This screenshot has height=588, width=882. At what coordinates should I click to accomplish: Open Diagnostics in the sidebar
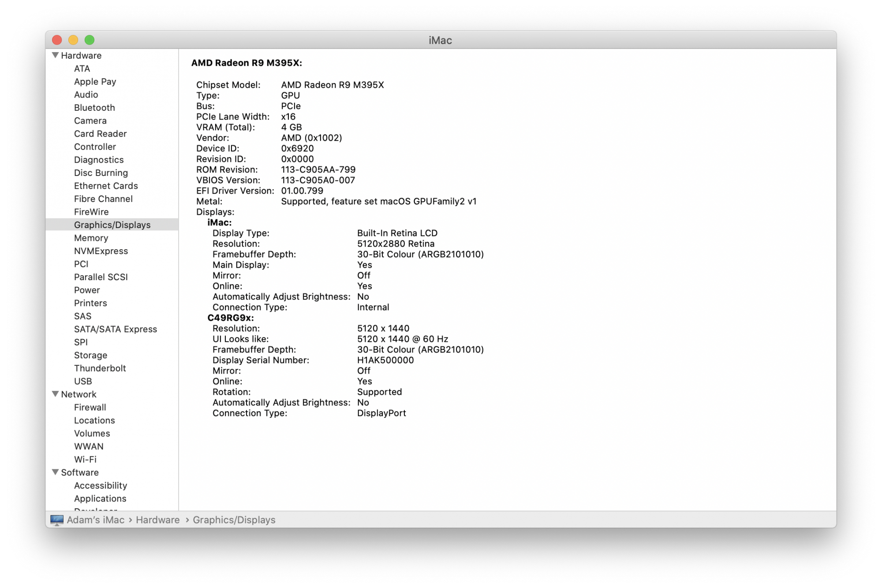tap(99, 160)
